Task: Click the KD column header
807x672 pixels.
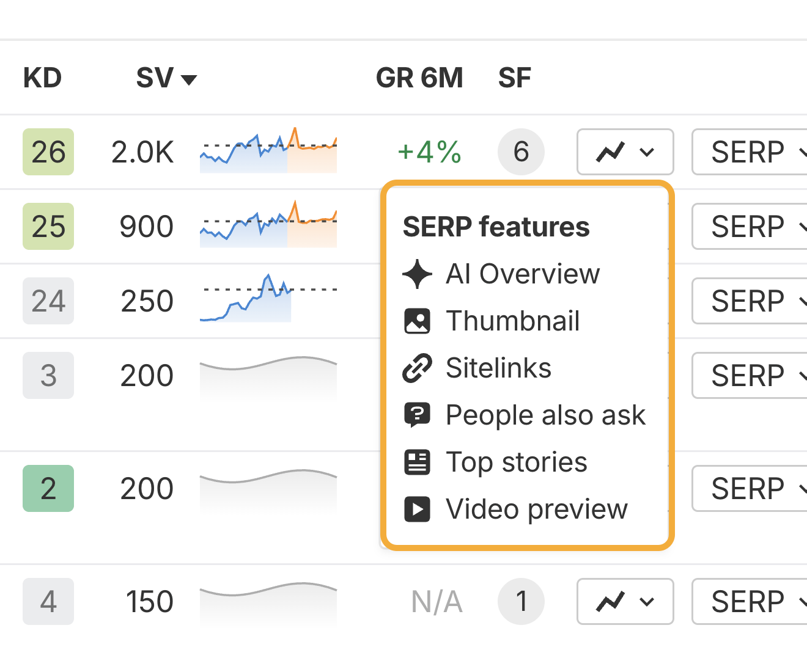Action: coord(42,78)
